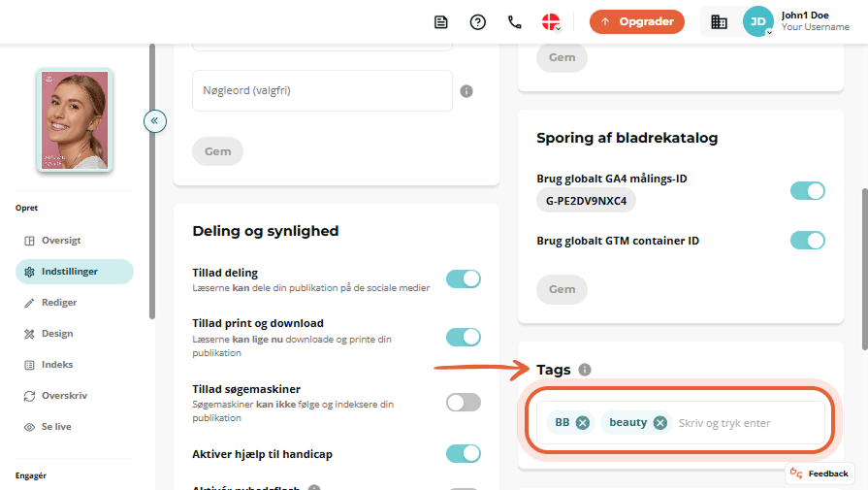Open Oversigt in the sidebar
This screenshot has width=868, height=490.
click(x=75, y=241)
